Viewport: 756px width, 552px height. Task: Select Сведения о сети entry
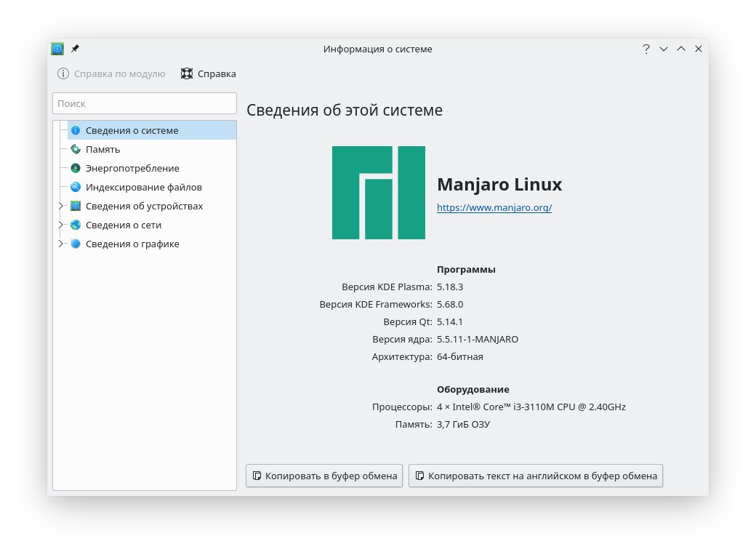tap(152, 225)
